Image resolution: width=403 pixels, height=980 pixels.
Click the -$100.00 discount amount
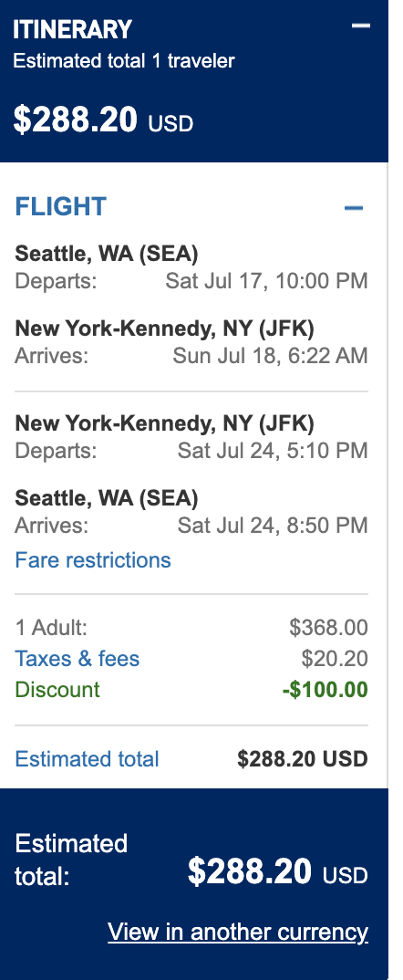pyautogui.click(x=325, y=690)
